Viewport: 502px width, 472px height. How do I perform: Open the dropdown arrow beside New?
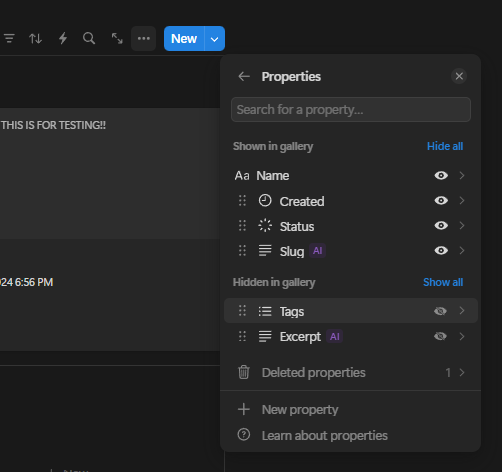click(215, 39)
